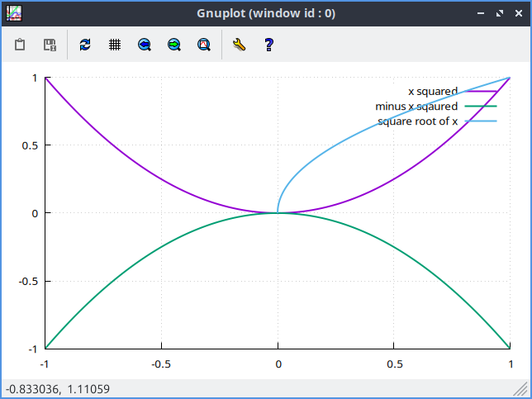Click the Gnuplot window title text
The width and height of the screenshot is (532, 399).
click(266, 14)
